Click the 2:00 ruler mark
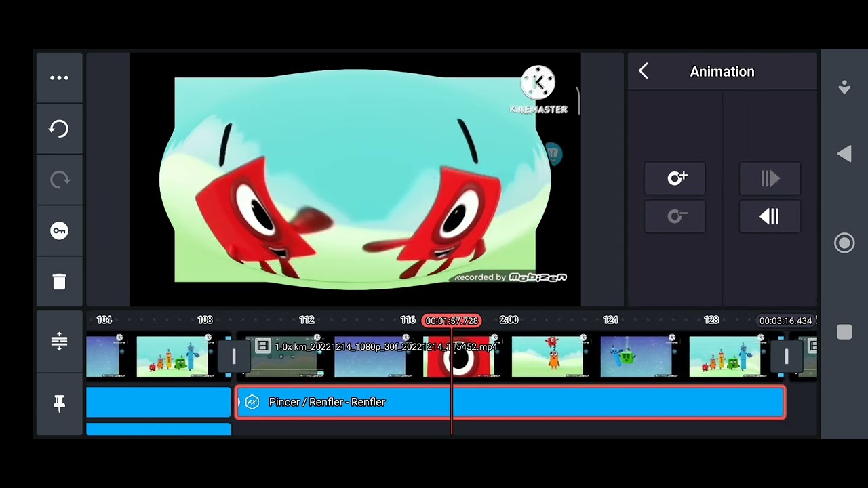Viewport: 868px width, 488px height. click(x=509, y=320)
